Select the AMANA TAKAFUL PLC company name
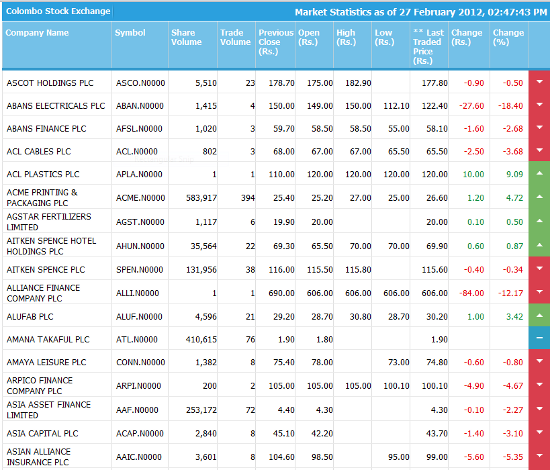Screen dimensions: 550x470 tap(48, 340)
